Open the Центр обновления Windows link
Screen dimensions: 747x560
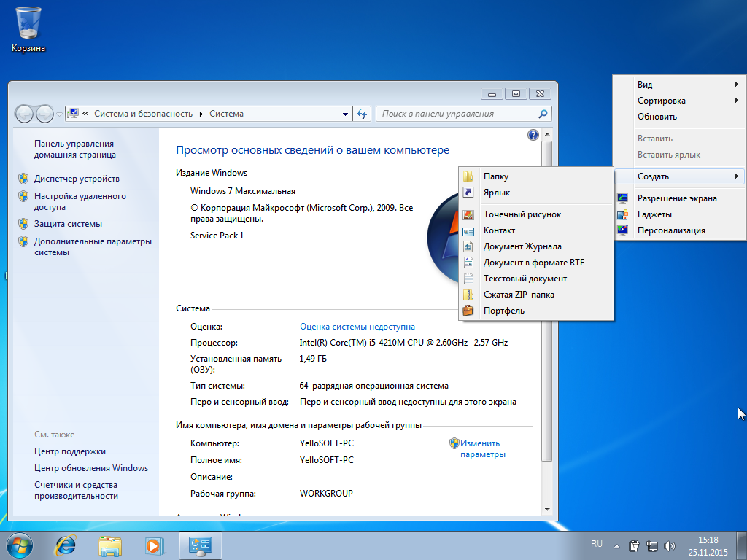coord(91,468)
